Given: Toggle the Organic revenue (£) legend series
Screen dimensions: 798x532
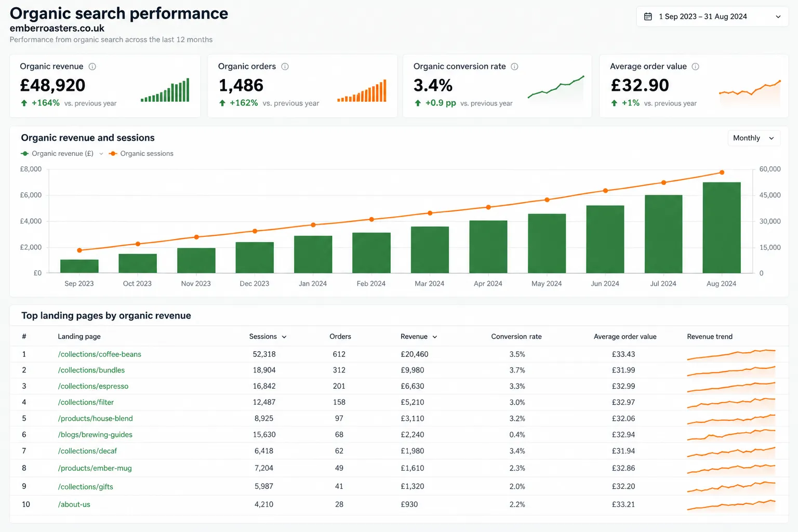Looking at the screenshot, I should 57,154.
